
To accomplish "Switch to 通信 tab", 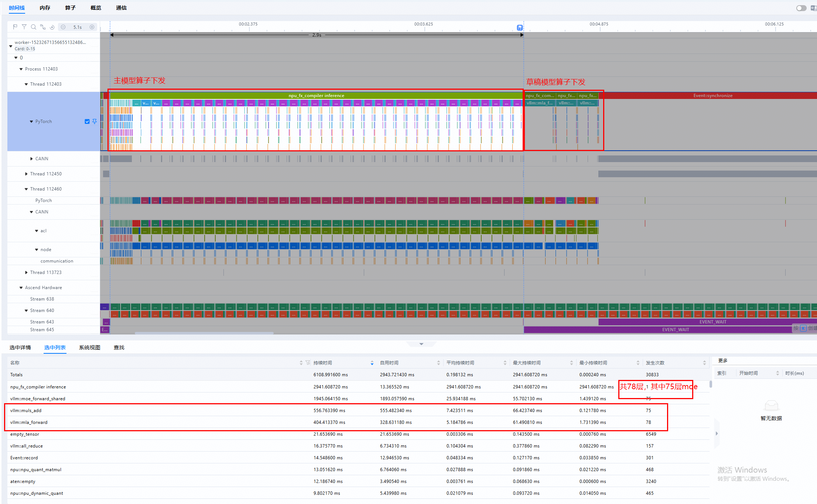I will coord(121,8).
